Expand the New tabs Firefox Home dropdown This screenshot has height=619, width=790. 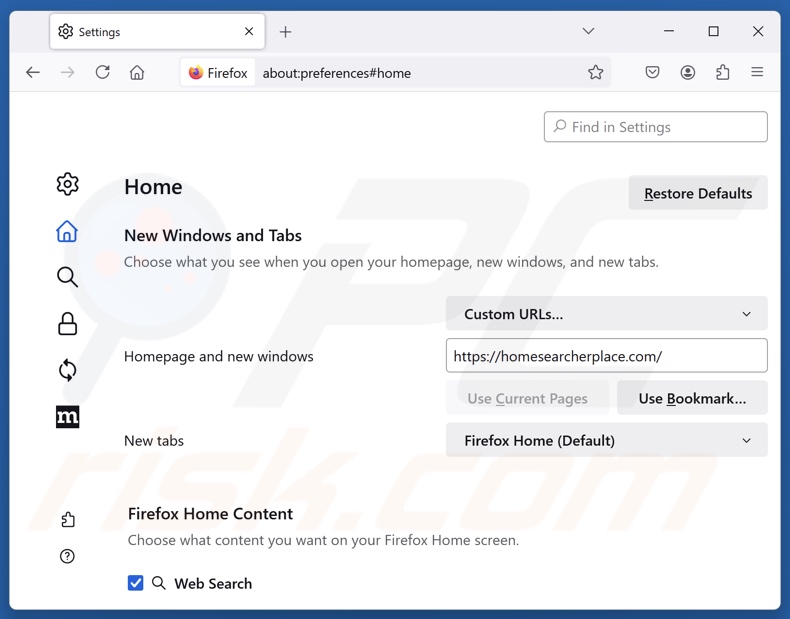click(x=607, y=440)
